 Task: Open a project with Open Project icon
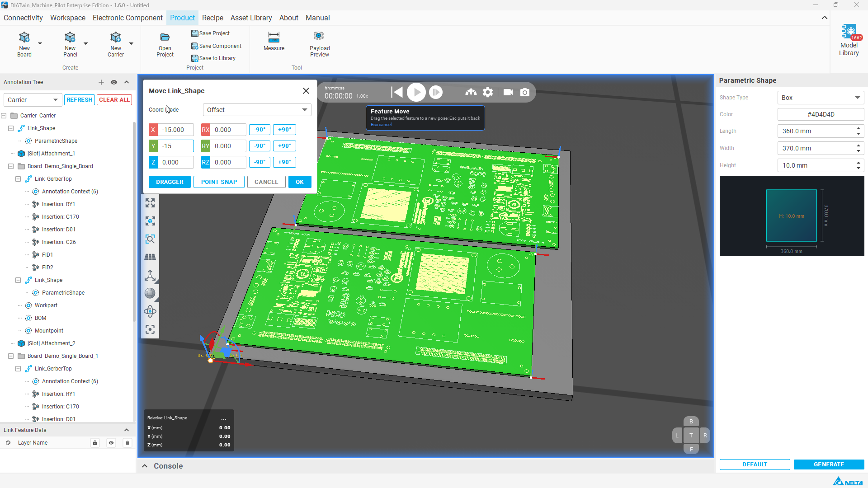(165, 37)
